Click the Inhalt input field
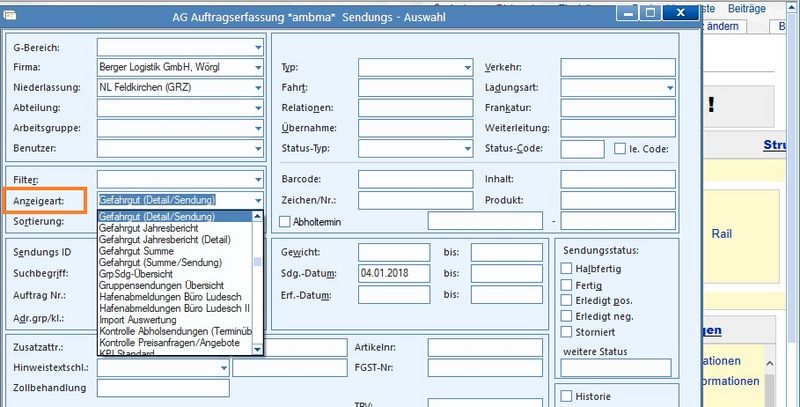 point(618,180)
